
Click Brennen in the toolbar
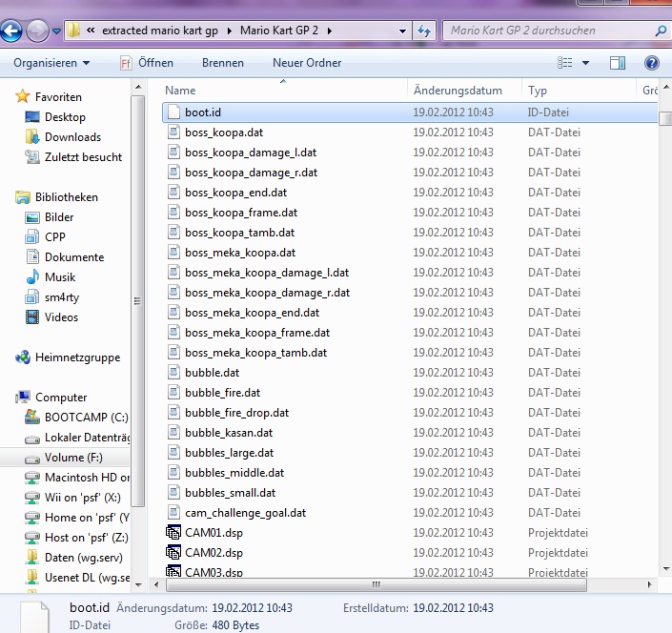click(x=223, y=63)
